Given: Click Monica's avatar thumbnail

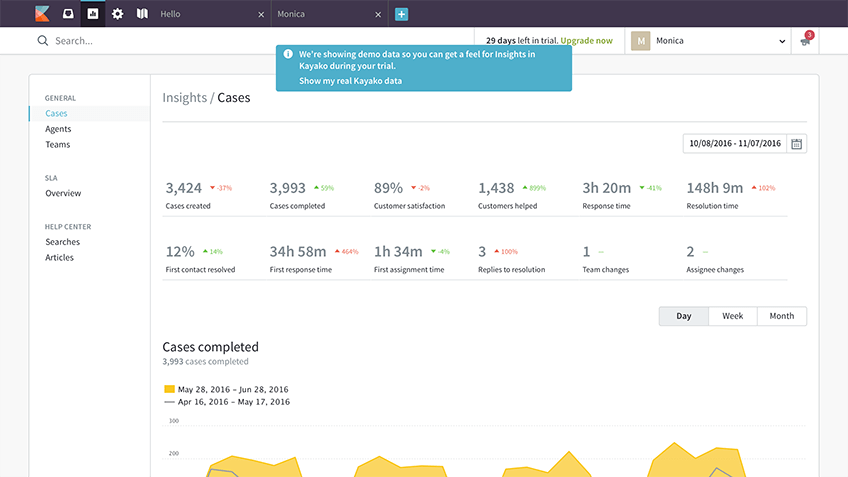Looking at the screenshot, I should (x=640, y=41).
